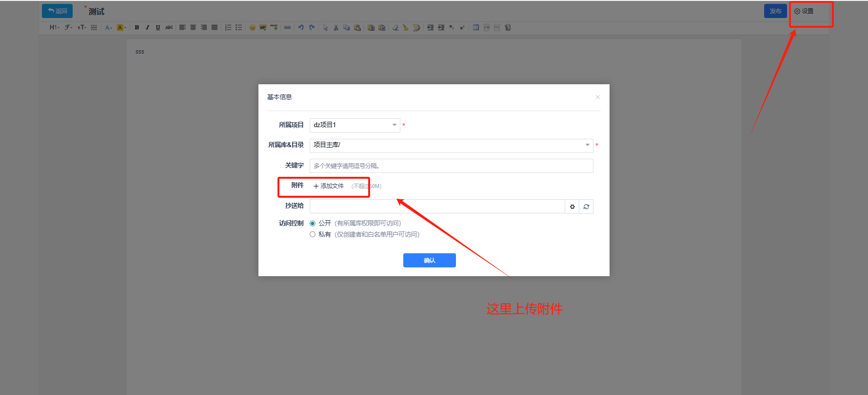The image size is (868, 395).
Task: Open the font size dropdown
Action: [82, 28]
